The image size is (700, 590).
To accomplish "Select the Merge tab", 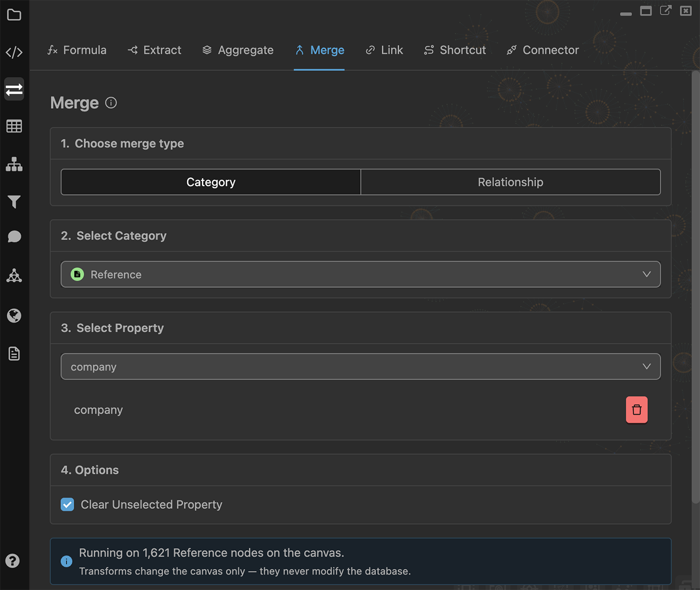I will coord(320,50).
